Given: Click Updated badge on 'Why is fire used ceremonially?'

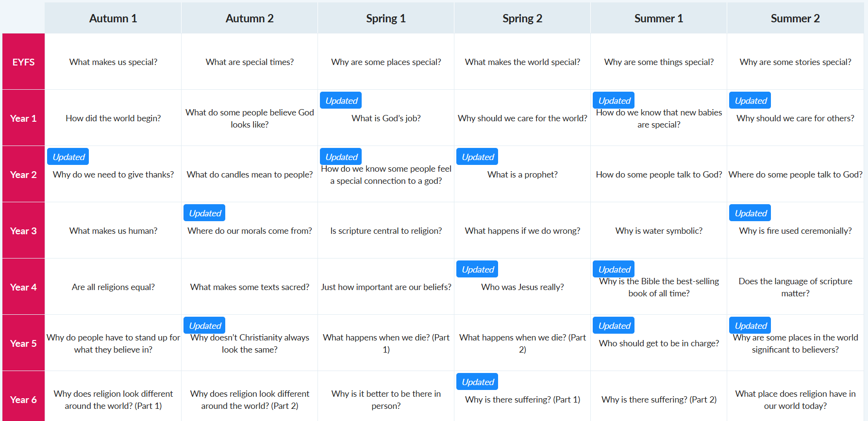Looking at the screenshot, I should (x=751, y=213).
